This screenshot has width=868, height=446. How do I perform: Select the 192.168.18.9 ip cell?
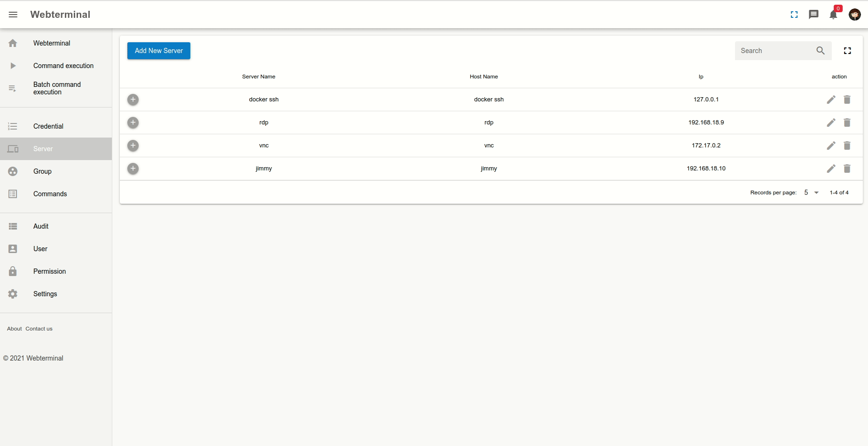click(x=706, y=123)
